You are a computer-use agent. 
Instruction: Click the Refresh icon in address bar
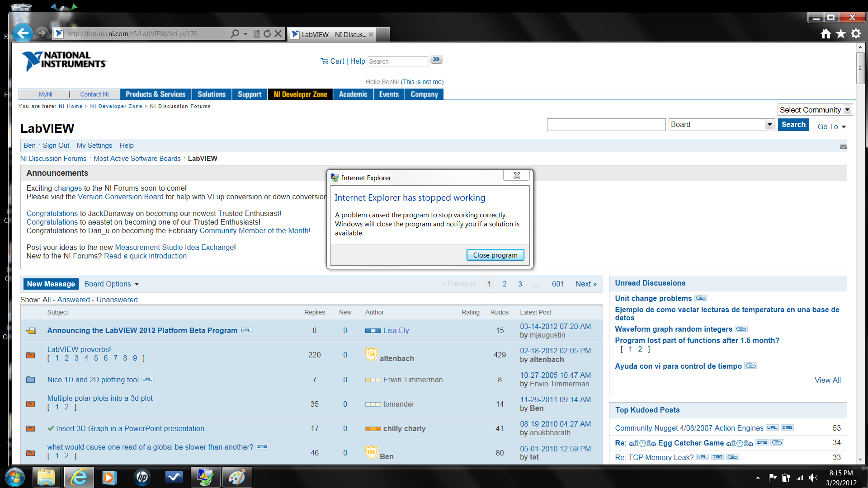(x=267, y=34)
